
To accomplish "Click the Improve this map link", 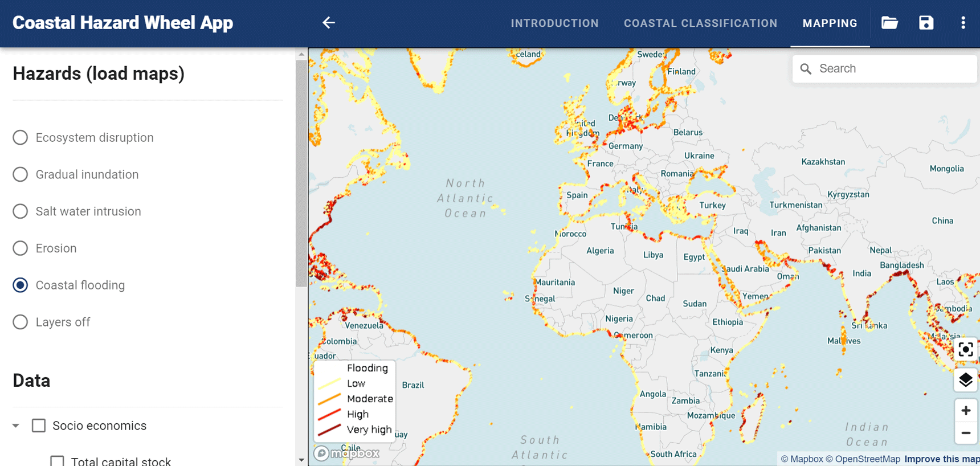I will click(x=941, y=459).
